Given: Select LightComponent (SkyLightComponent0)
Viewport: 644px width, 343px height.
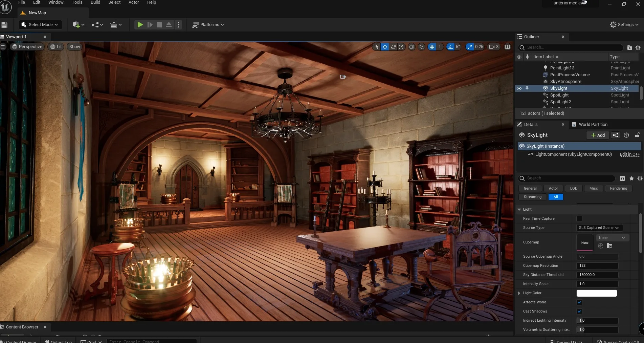Looking at the screenshot, I should (573, 154).
